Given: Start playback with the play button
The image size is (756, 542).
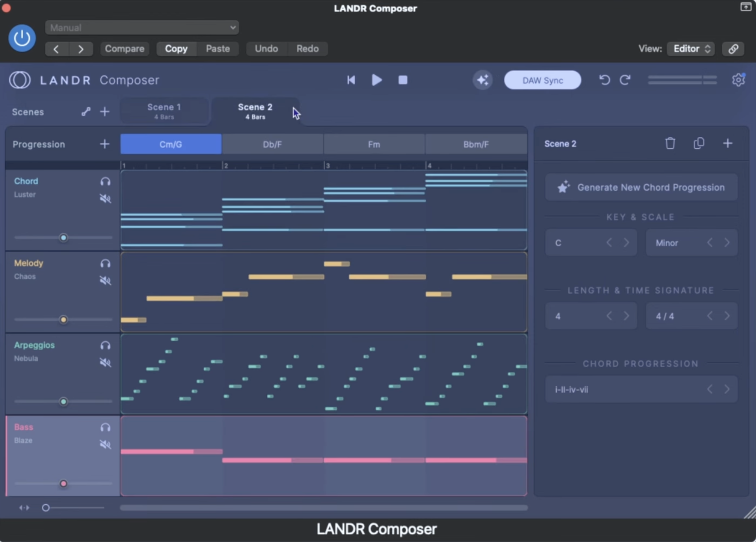Looking at the screenshot, I should (377, 80).
